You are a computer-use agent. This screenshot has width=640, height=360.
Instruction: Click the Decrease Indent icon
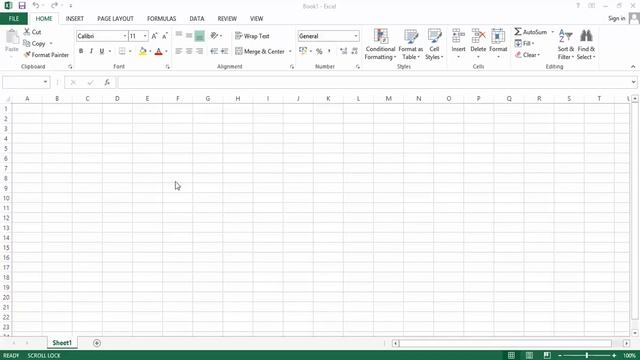click(214, 51)
